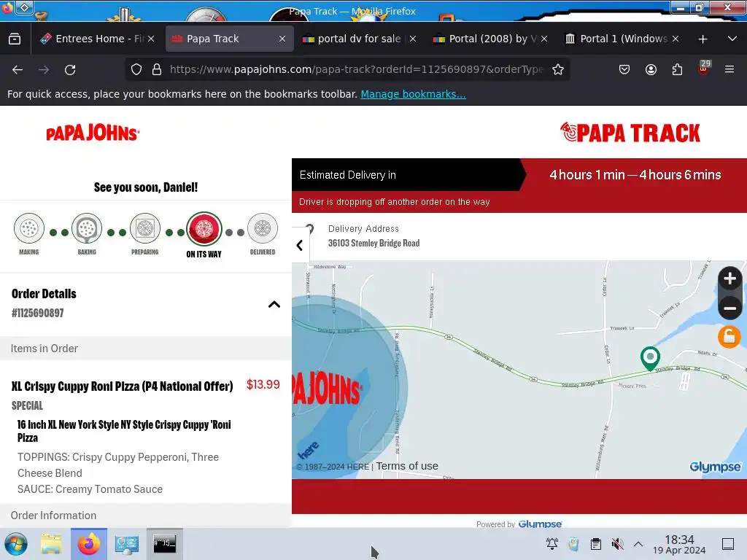The image size is (747, 560).
Task: Zoom in on the delivery map
Action: pyautogui.click(x=729, y=279)
